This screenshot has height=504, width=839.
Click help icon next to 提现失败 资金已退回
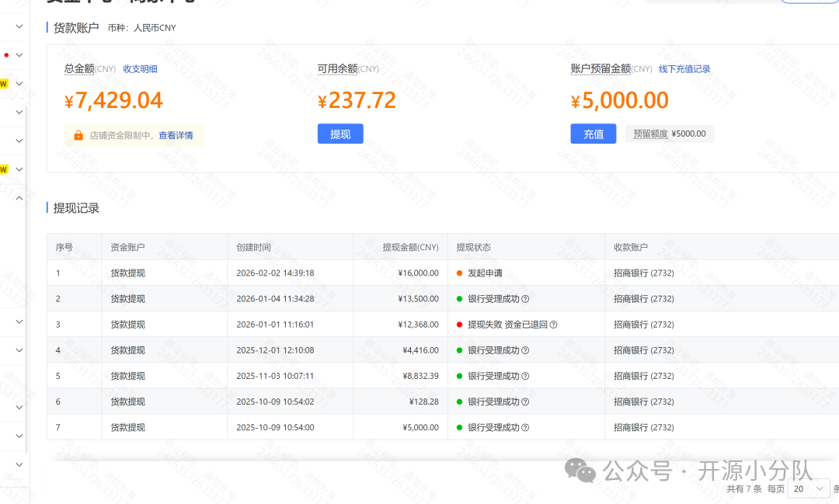[x=554, y=325]
